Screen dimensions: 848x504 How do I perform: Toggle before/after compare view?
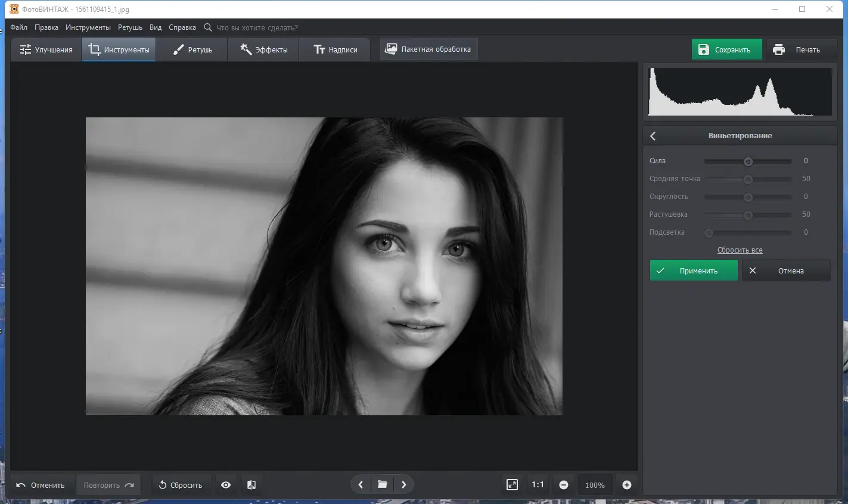tap(251, 485)
